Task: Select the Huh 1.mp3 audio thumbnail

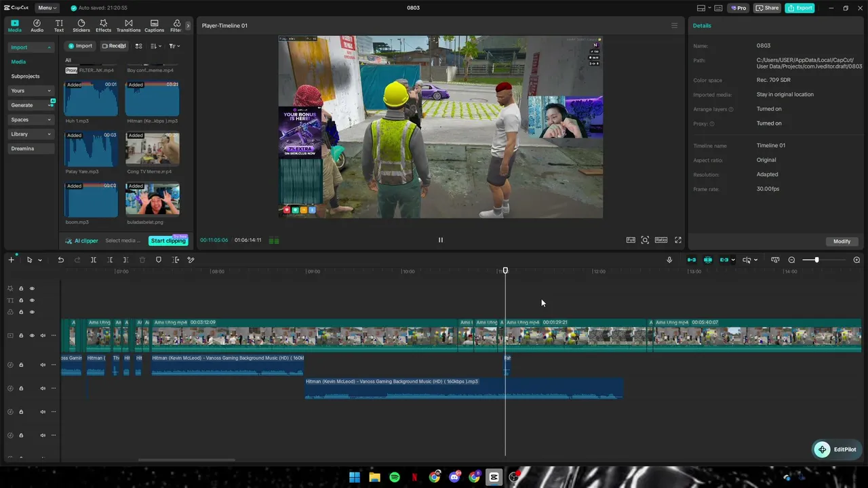Action: tap(91, 99)
